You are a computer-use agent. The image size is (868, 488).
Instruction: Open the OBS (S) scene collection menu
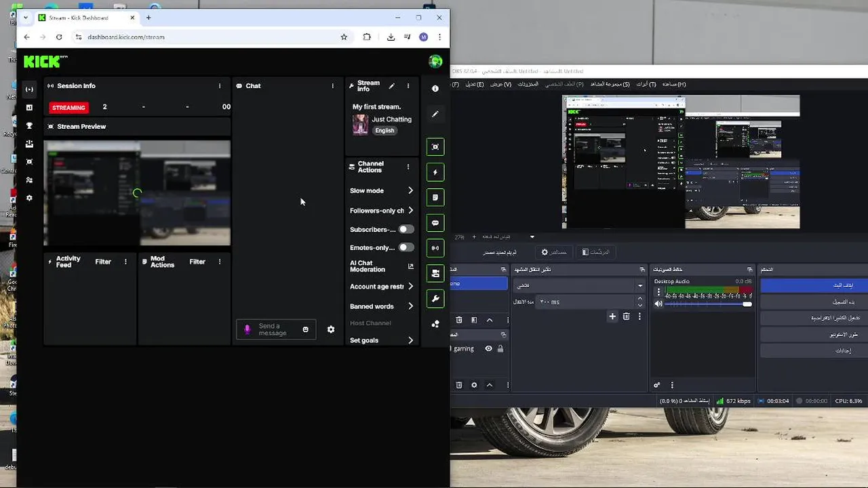pyautogui.click(x=610, y=84)
